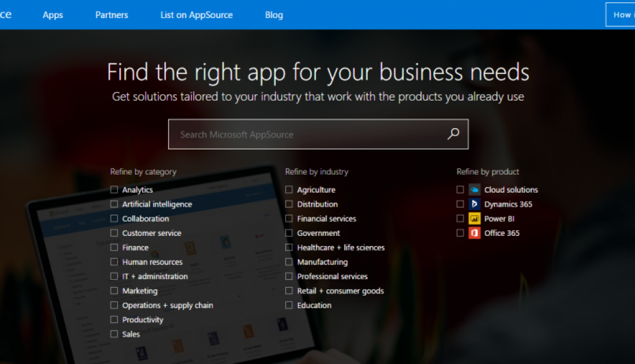The height and width of the screenshot is (364, 635).
Task: Enable the Artificial intelligence checkbox
Action: 114,204
